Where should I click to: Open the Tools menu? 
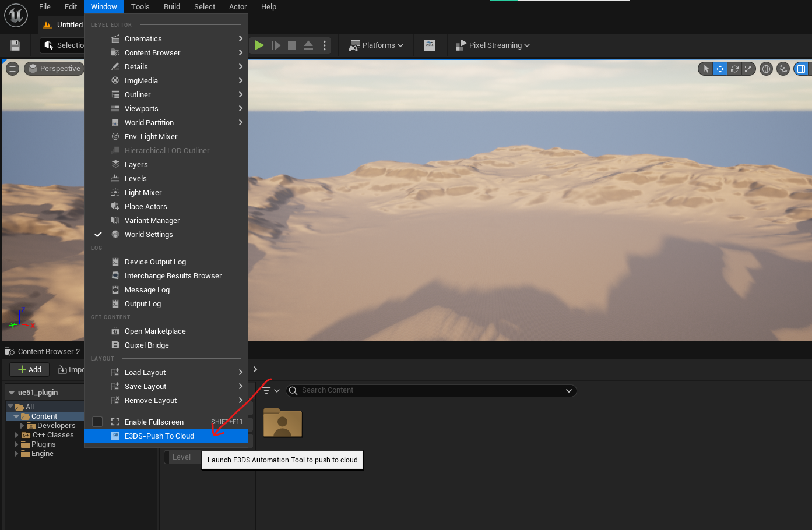coord(140,7)
